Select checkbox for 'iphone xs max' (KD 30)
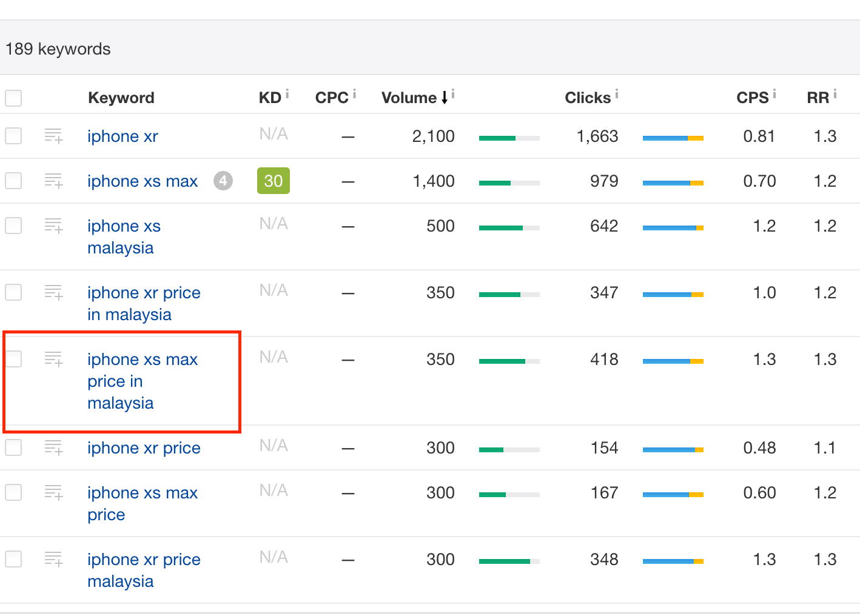Image resolution: width=860 pixels, height=616 pixels. [x=13, y=181]
